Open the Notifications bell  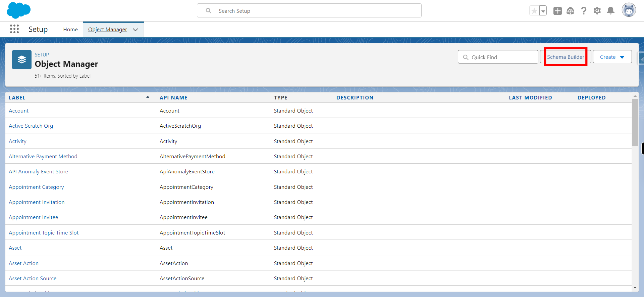611,11
